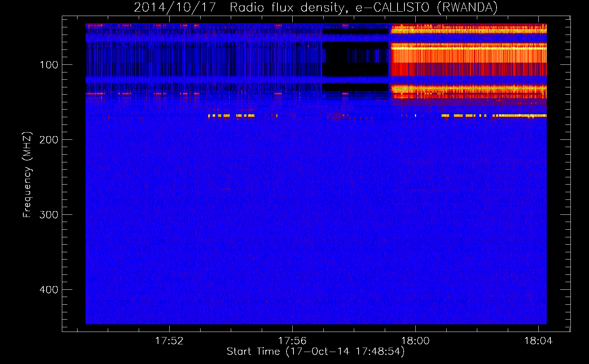Click the 300 frequency tick label
Image resolution: width=589 pixels, height=364 pixels.
49,215
